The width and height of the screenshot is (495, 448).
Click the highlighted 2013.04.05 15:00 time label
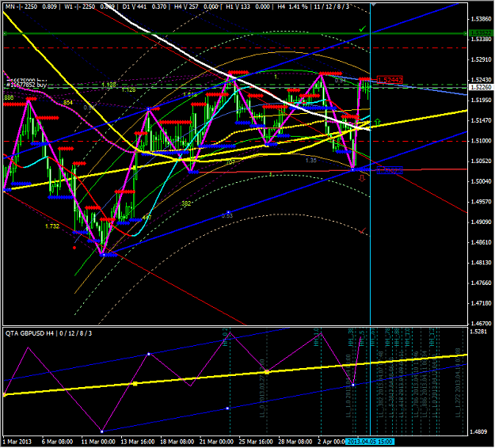click(x=369, y=442)
